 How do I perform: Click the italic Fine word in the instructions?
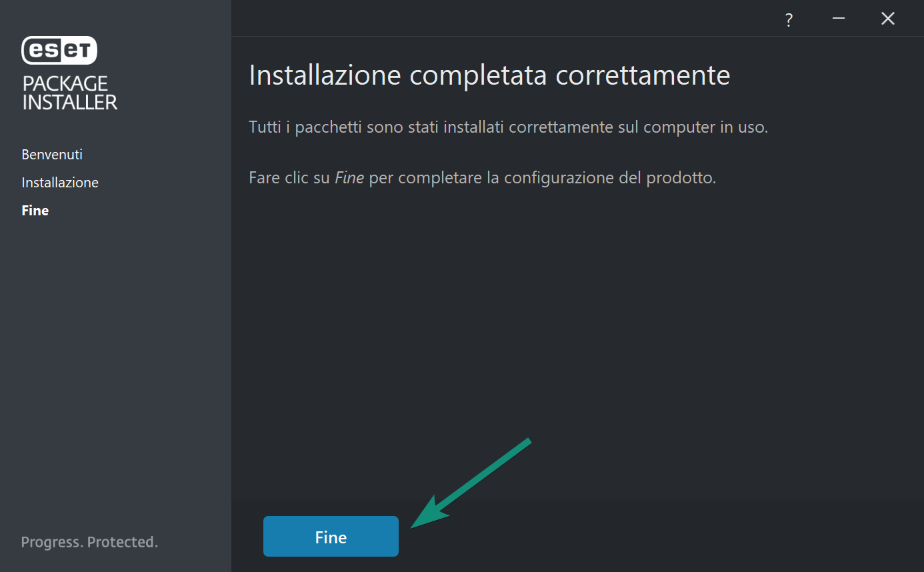[x=349, y=179]
